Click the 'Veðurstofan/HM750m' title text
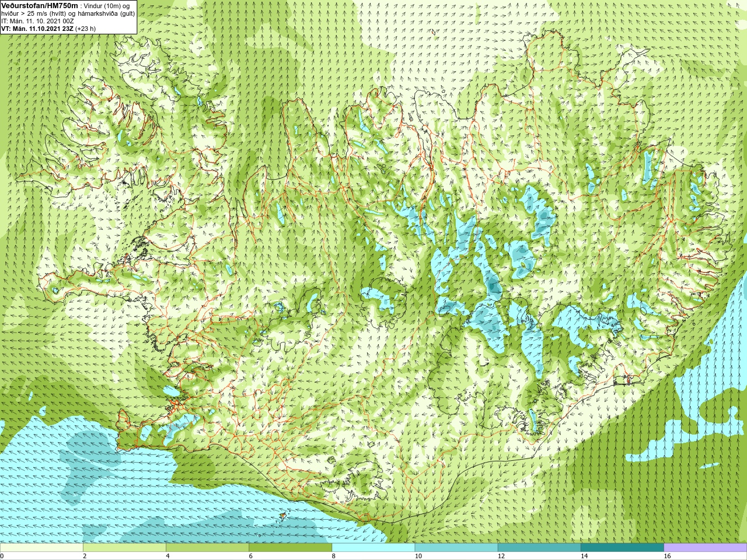The height and width of the screenshot is (560, 747). click(x=40, y=5)
